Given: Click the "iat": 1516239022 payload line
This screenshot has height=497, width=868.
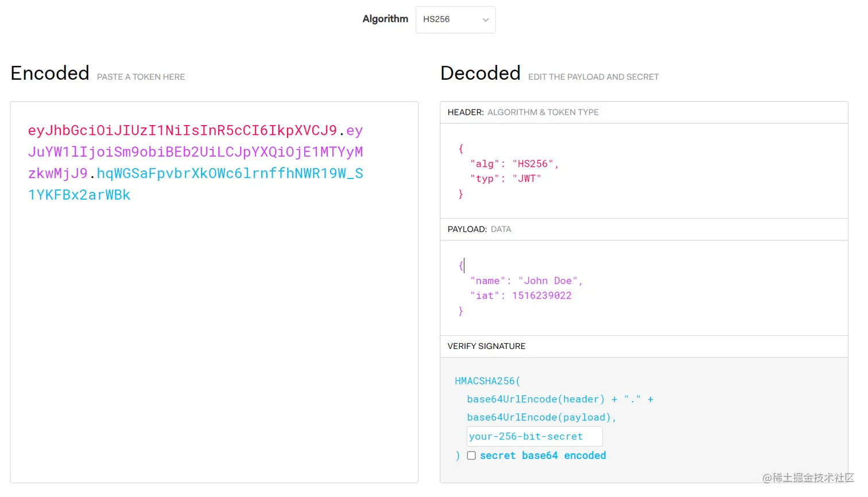Looking at the screenshot, I should (x=521, y=296).
